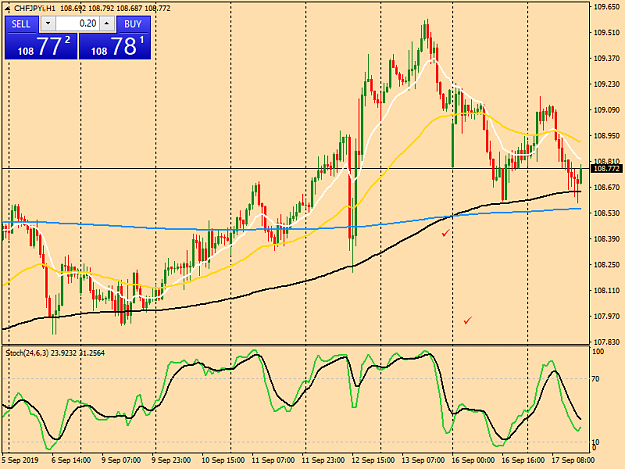Click the 108.530 price axis label
Viewport: 625px width, 469px height.
click(607, 213)
